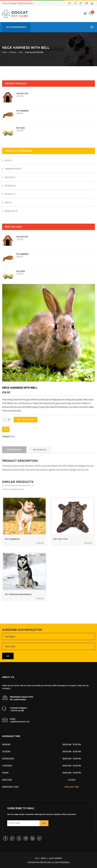Open the Pets category link under product
This screenshot has width=97, height=868.
[13, 436]
